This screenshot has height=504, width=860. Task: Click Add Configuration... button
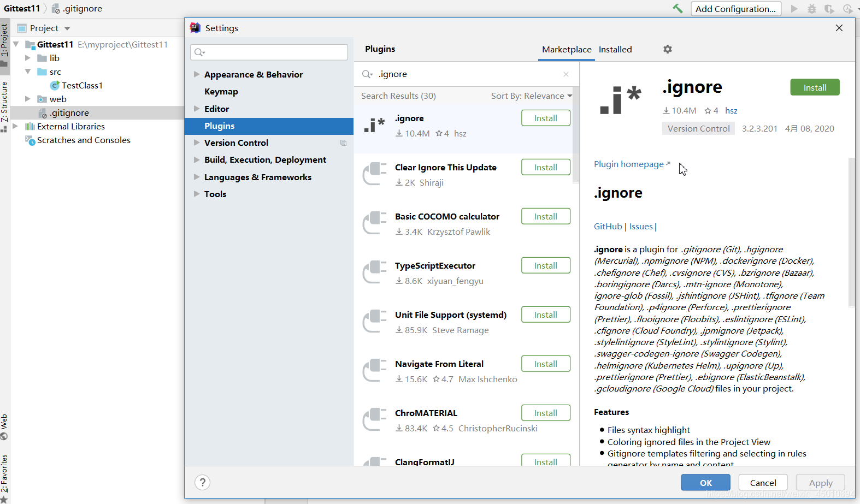tap(736, 9)
